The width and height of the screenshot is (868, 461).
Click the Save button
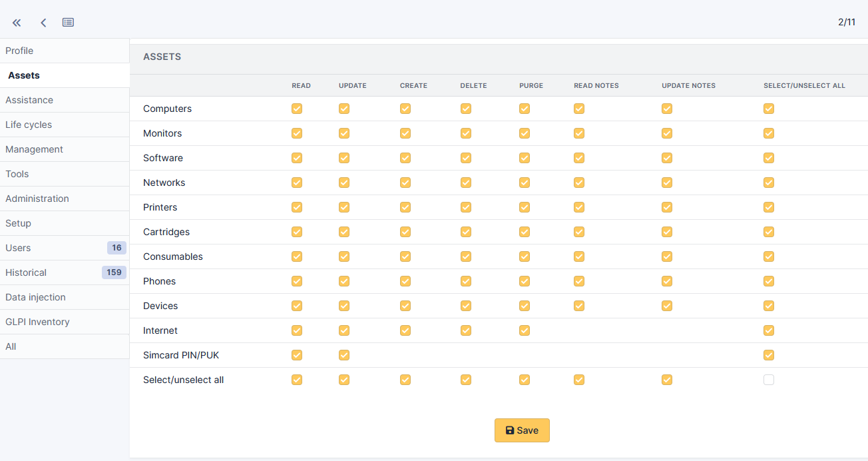point(522,430)
